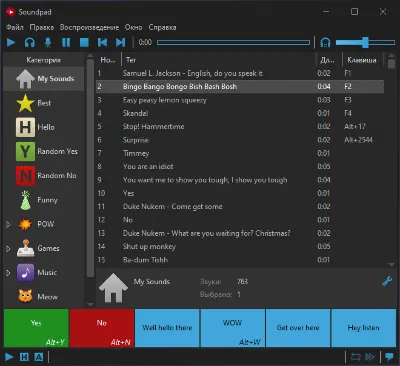
Task: Sort by the Но... number column header
Action: [108, 60]
